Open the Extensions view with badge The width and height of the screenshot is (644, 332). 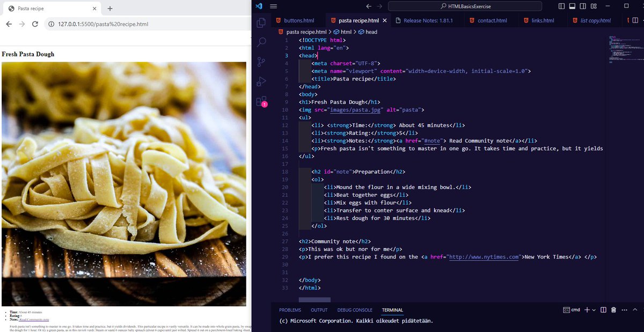pos(261,101)
